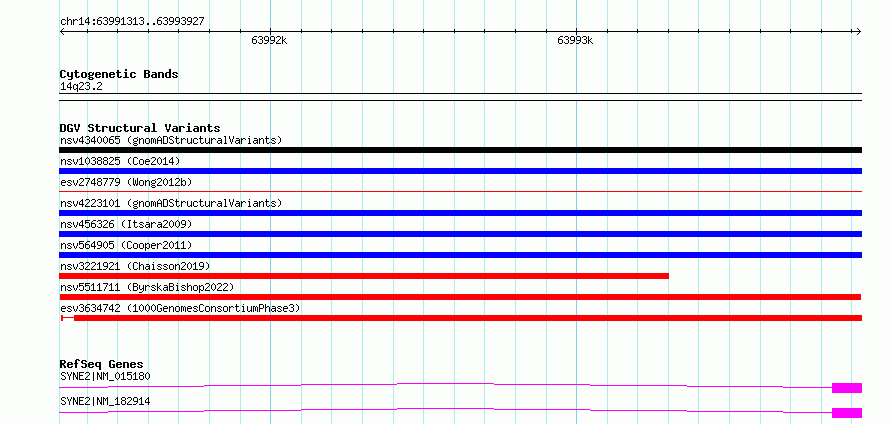Open variant label nsv456326 (Itsara2009)

tap(126, 224)
